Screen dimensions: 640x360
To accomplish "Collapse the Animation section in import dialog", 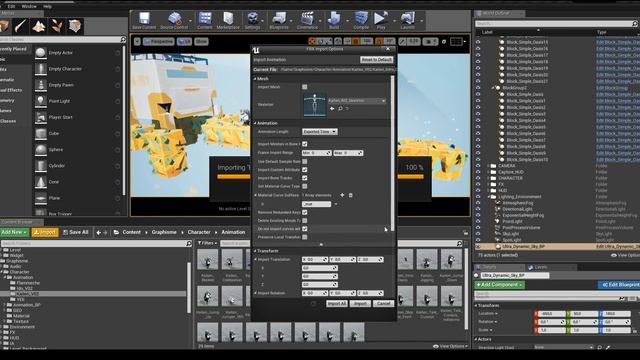I will 256,123.
